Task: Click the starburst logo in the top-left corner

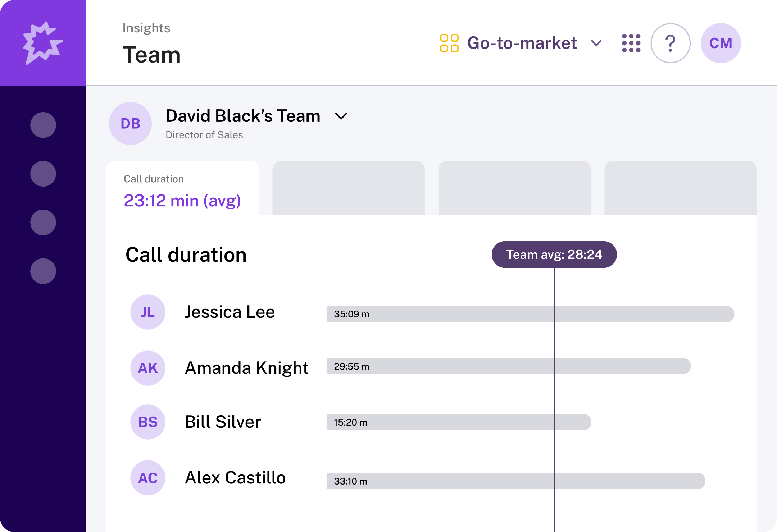Action: 43,42
